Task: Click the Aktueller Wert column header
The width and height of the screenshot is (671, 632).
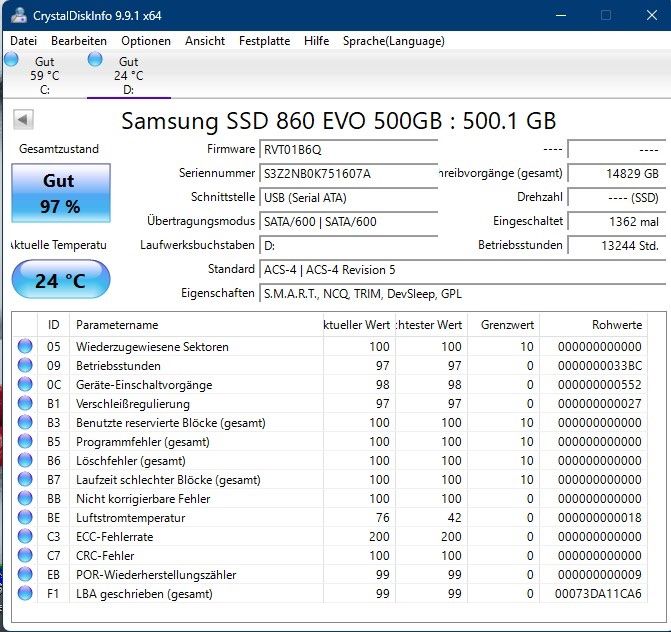Action: point(359,325)
